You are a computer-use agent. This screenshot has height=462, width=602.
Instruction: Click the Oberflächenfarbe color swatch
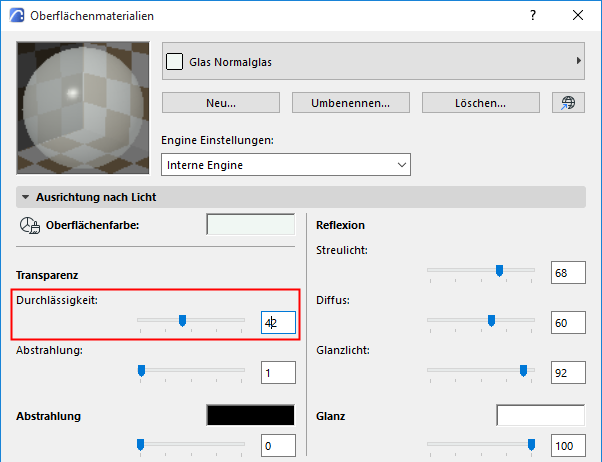point(251,225)
